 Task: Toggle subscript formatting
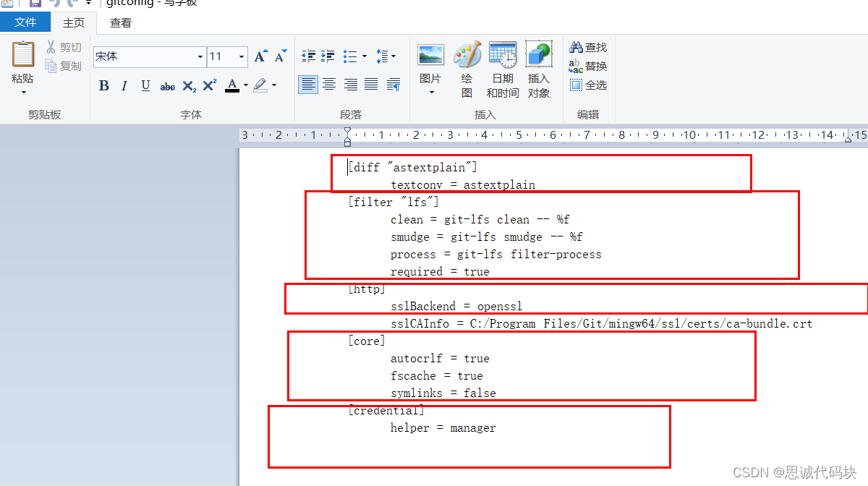point(189,86)
